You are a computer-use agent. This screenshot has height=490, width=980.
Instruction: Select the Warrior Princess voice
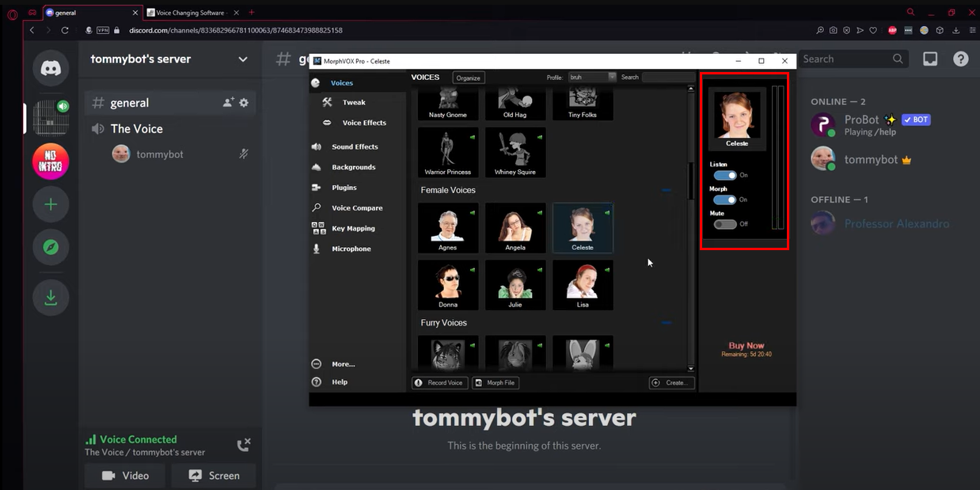coord(448,152)
